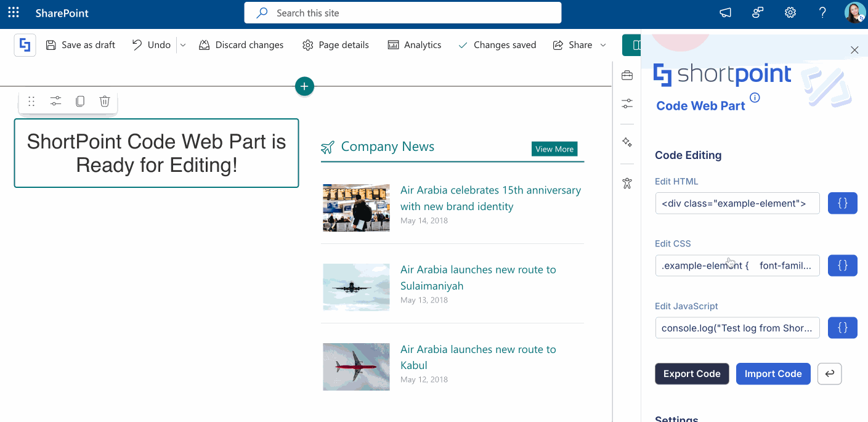Open the HTML code editor braces button
This screenshot has height=422, width=868.
[x=843, y=203]
